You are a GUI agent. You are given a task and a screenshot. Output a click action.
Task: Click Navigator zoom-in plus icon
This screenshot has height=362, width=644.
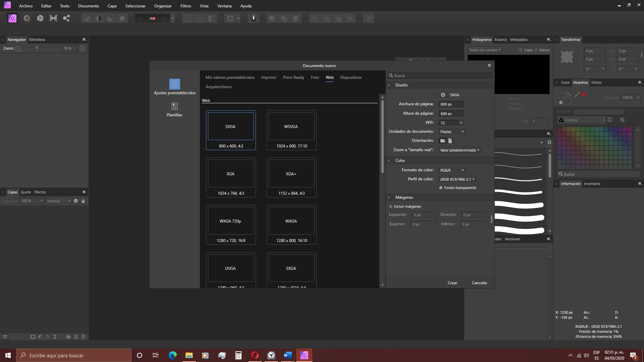[82, 49]
